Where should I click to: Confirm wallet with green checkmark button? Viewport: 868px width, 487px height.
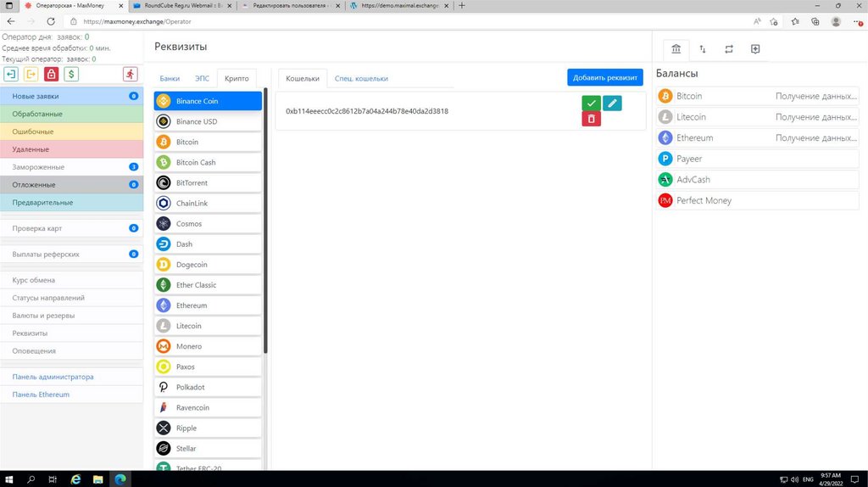tap(591, 103)
